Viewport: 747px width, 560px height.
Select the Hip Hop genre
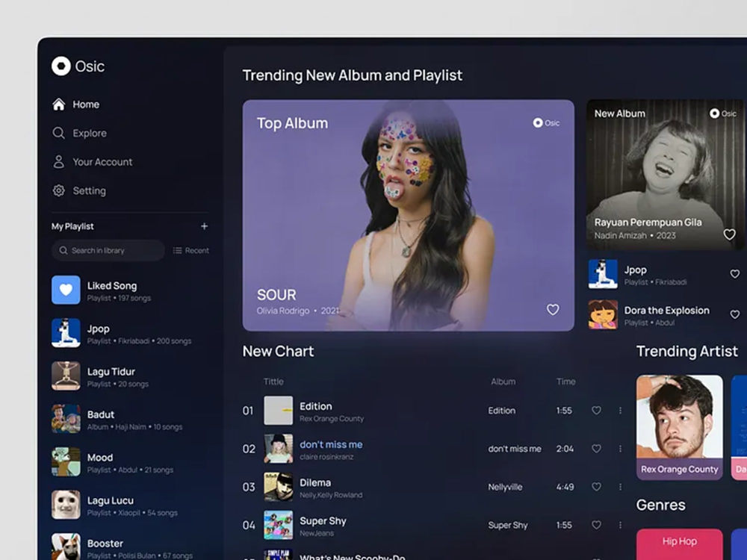coord(680,544)
